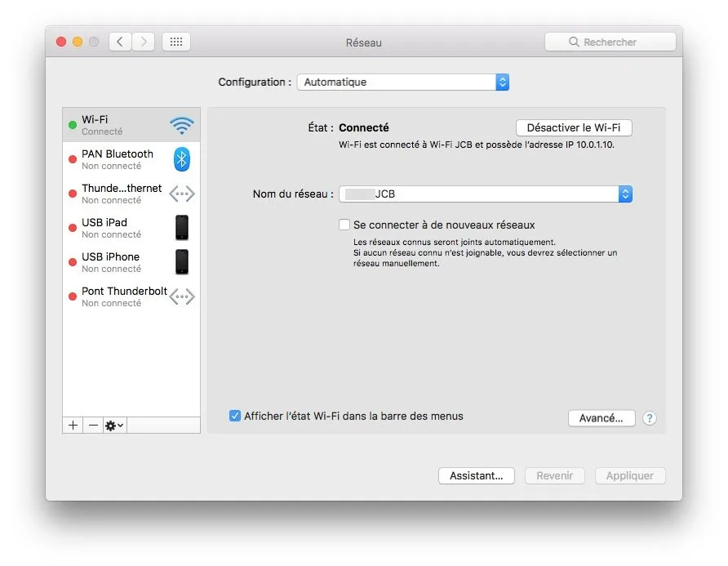Click the Pont Thunderbolt bridge icon
The image size is (728, 566).
(180, 296)
